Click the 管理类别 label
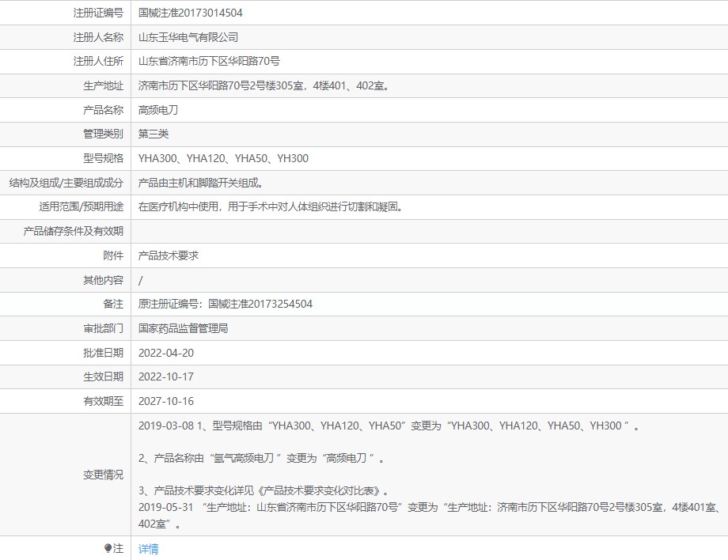Screen dimensions: 728x560 (x=103, y=134)
